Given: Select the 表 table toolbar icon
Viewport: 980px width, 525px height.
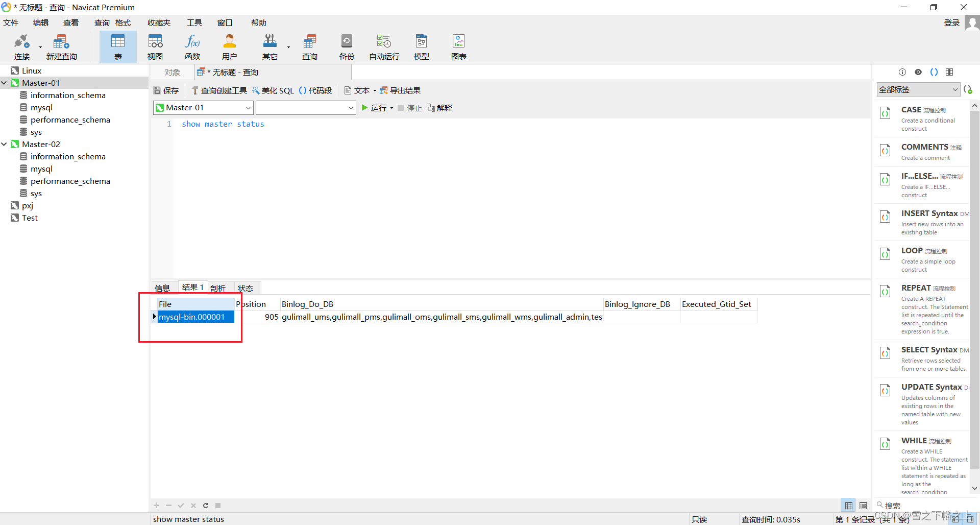Looking at the screenshot, I should coord(118,47).
